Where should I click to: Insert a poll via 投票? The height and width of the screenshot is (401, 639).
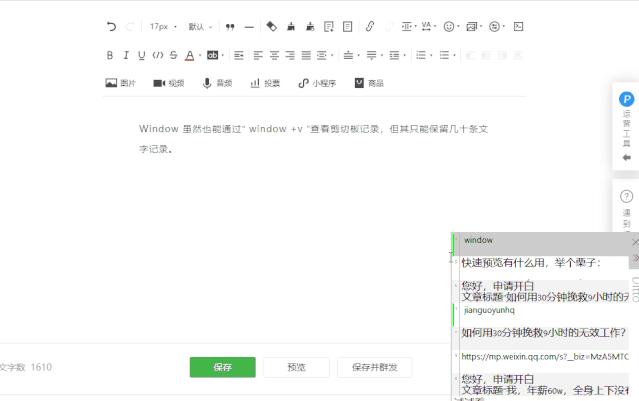[x=265, y=84]
